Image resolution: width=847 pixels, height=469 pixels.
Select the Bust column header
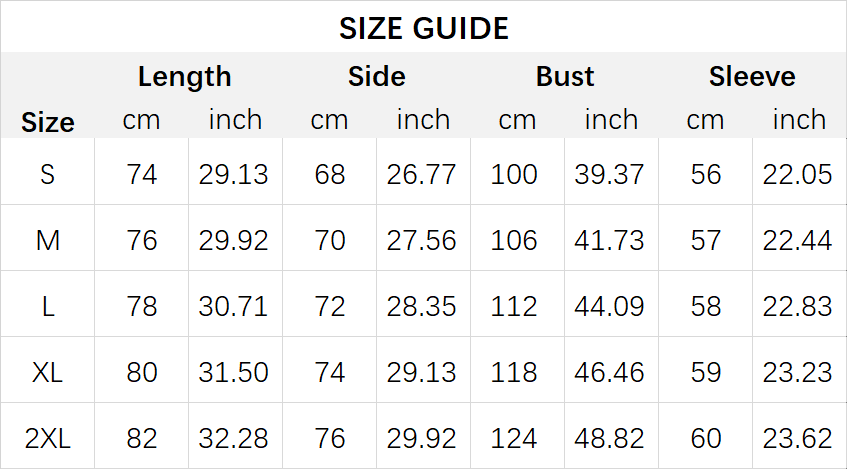click(564, 76)
